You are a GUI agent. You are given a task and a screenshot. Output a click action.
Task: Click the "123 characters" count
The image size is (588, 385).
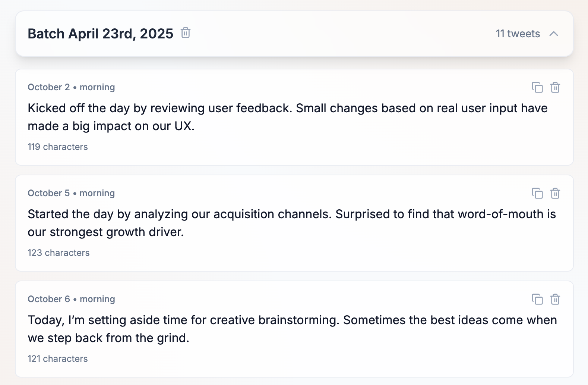[x=59, y=253]
